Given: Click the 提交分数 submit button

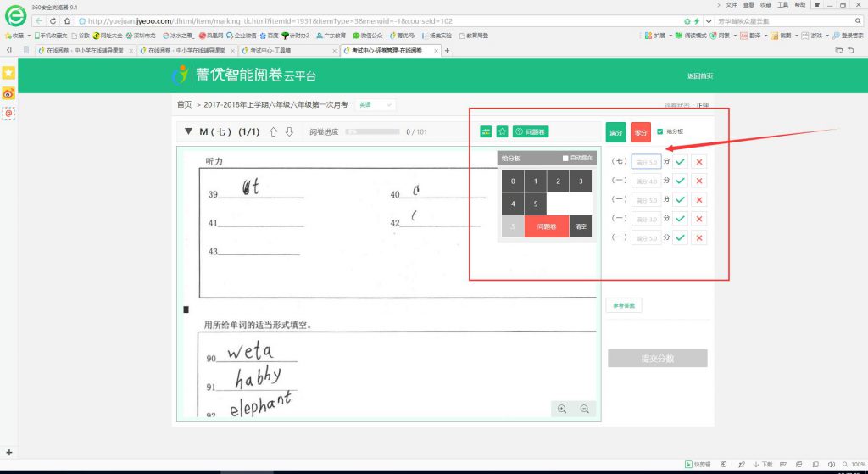Looking at the screenshot, I should click(x=657, y=358).
